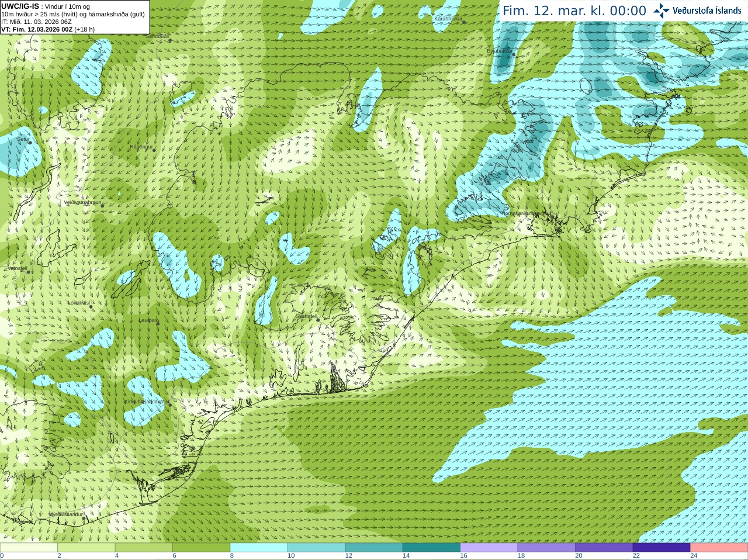This screenshot has height=560, width=748.
Task: Select the 4–6 m/s legend swatch
Action: tap(144, 548)
